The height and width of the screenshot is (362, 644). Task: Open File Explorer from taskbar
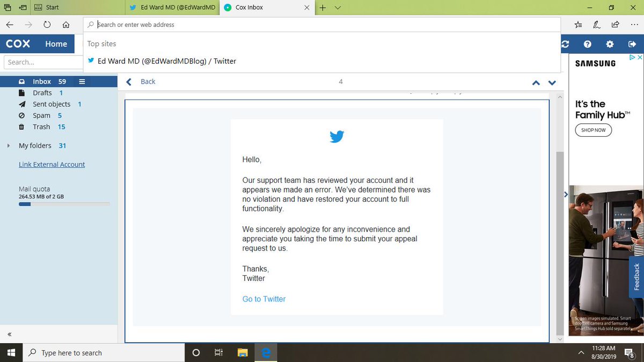pyautogui.click(x=243, y=352)
